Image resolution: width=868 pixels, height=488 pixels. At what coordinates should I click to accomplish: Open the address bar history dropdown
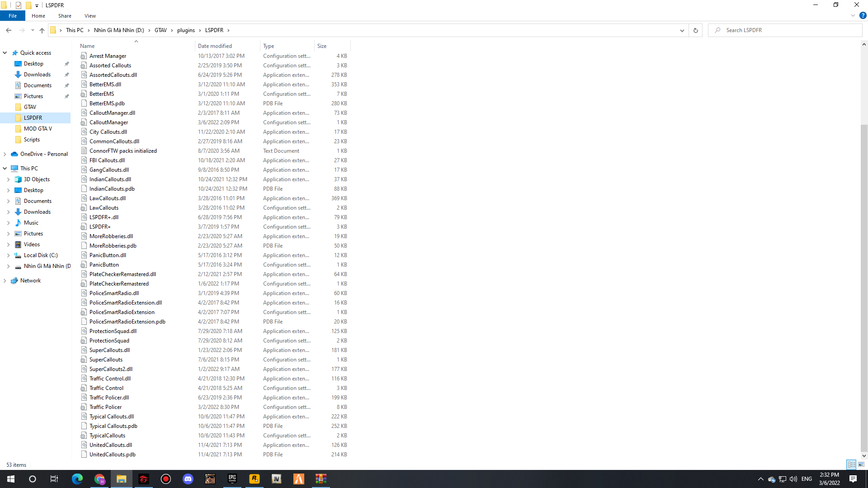(682, 30)
